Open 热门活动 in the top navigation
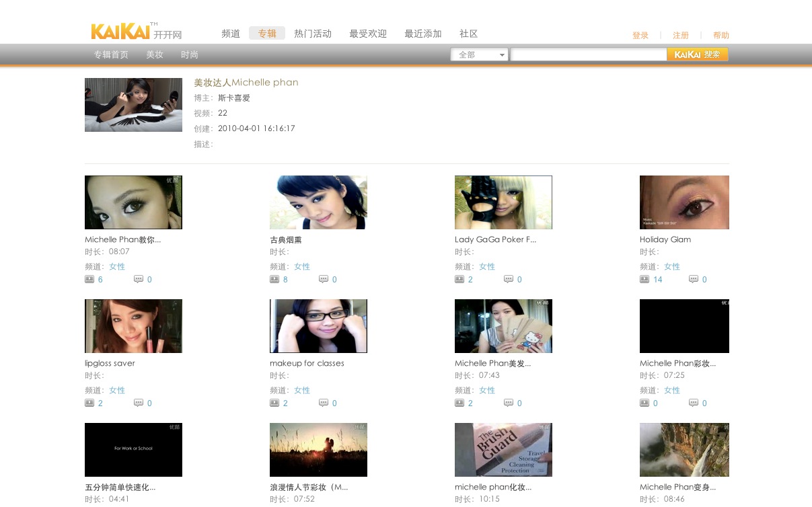This screenshot has width=812, height=507. pos(313,34)
